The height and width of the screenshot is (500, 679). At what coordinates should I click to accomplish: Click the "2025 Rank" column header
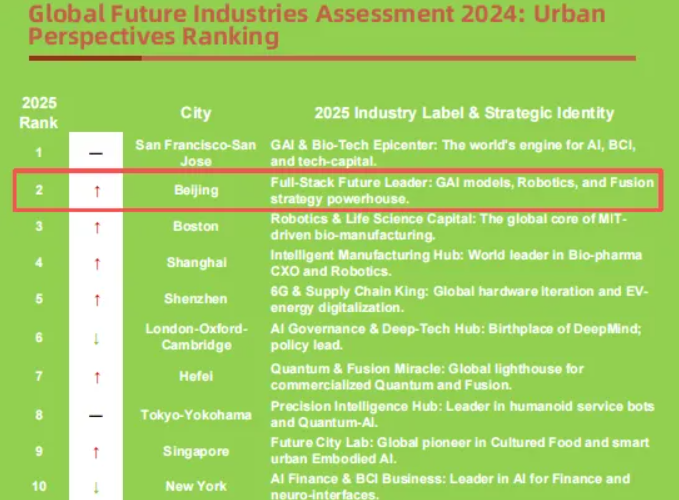click(x=39, y=113)
